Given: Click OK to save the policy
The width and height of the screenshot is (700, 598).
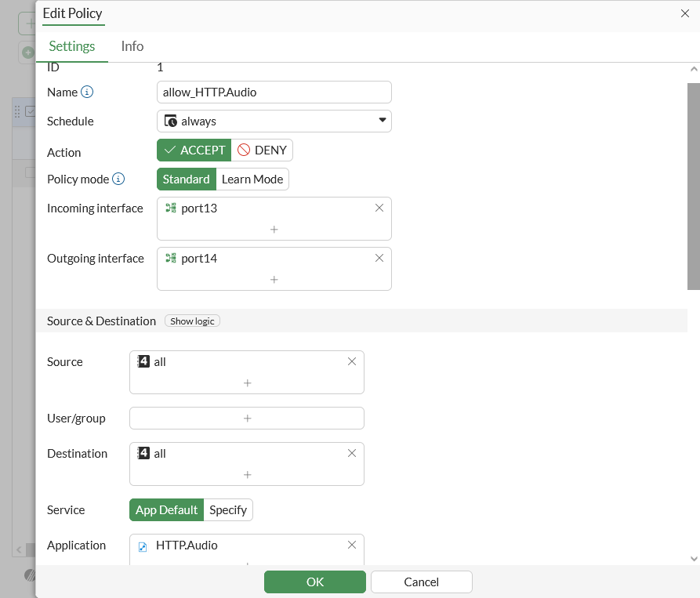Looking at the screenshot, I should tap(315, 582).
